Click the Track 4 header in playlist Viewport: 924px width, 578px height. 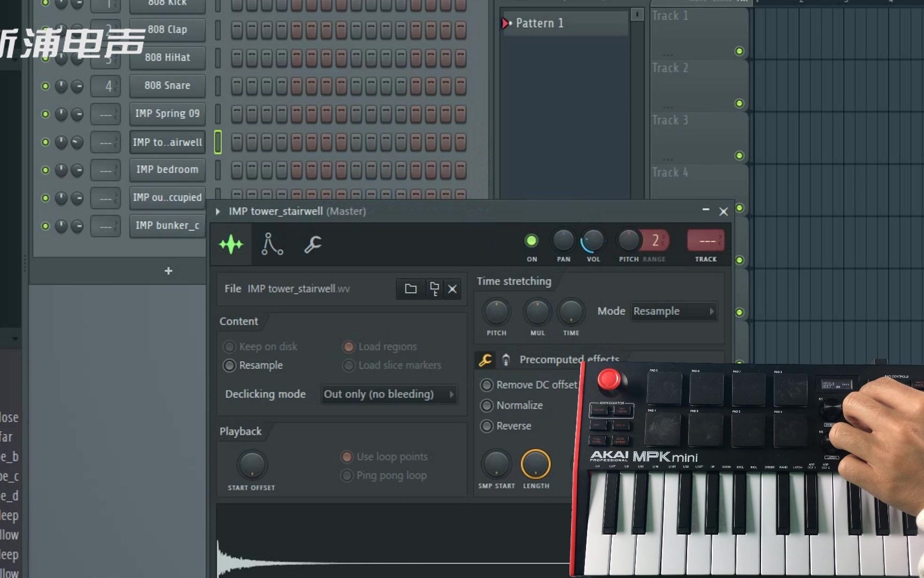(x=698, y=190)
